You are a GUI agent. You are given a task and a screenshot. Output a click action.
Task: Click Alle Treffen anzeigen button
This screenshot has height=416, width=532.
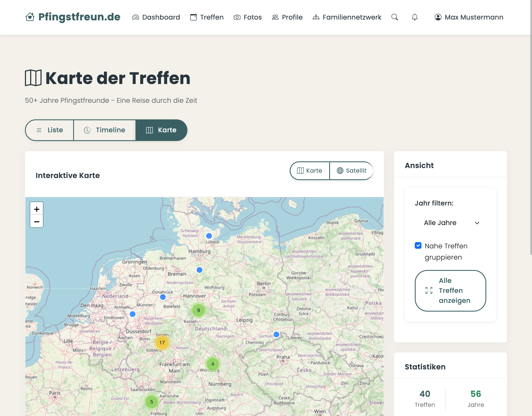click(450, 290)
